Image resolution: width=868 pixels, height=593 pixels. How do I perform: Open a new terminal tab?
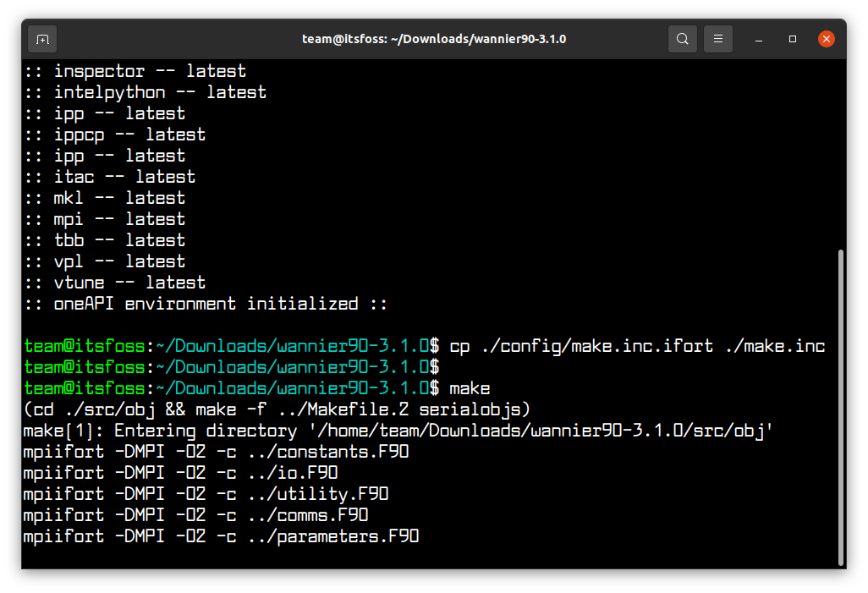click(x=41, y=38)
